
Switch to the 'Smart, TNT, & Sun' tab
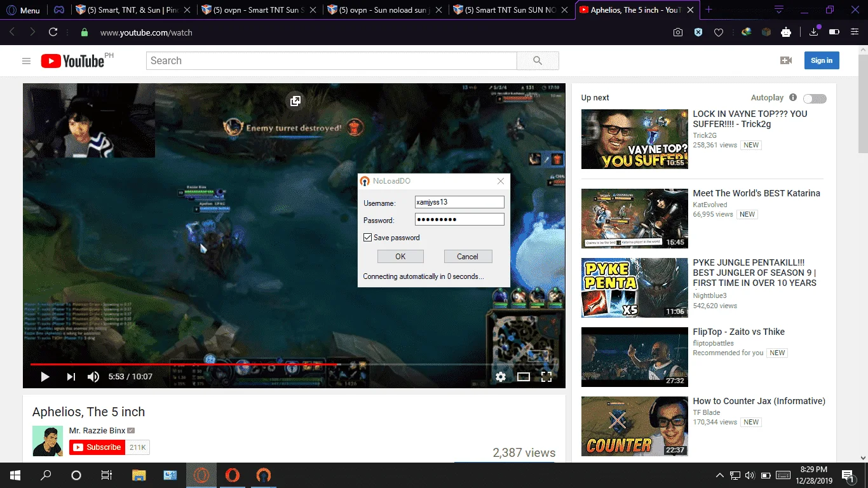[x=132, y=10]
